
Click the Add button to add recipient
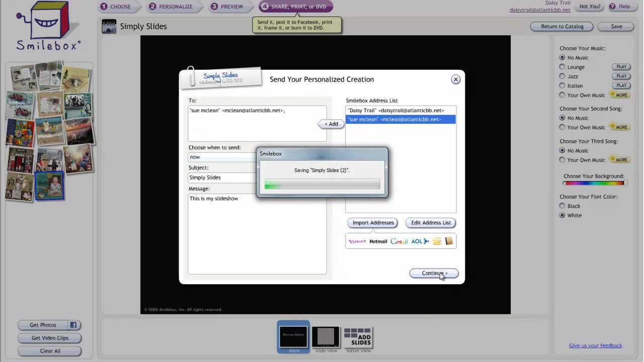(331, 124)
